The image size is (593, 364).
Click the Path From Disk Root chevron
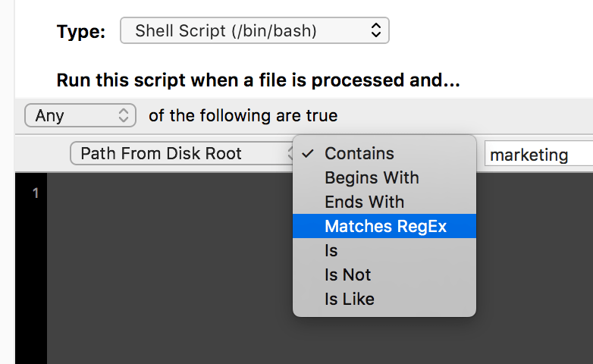290,153
